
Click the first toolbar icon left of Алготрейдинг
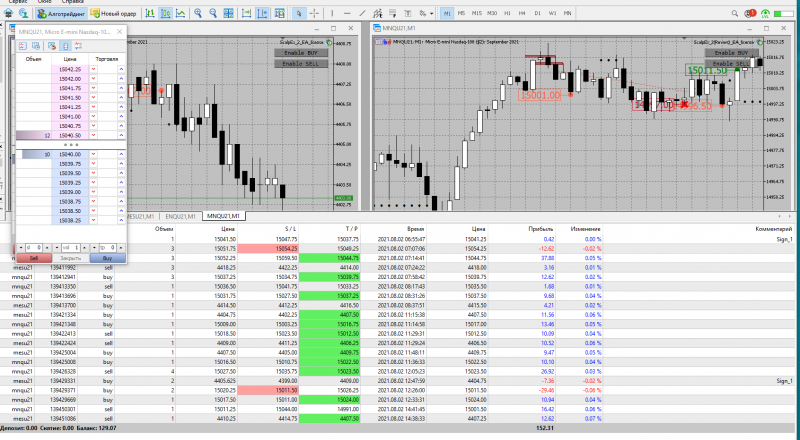8,13
